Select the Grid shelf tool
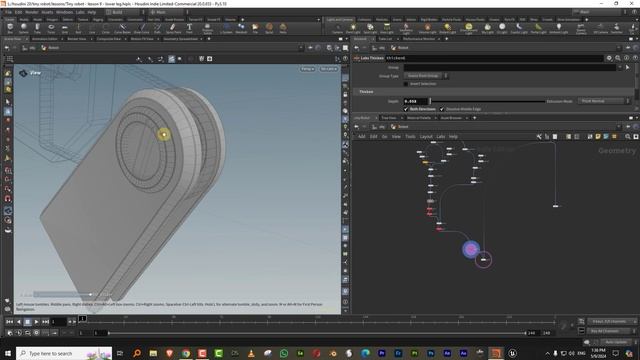Screen dimensions: 640x360 click(64, 28)
